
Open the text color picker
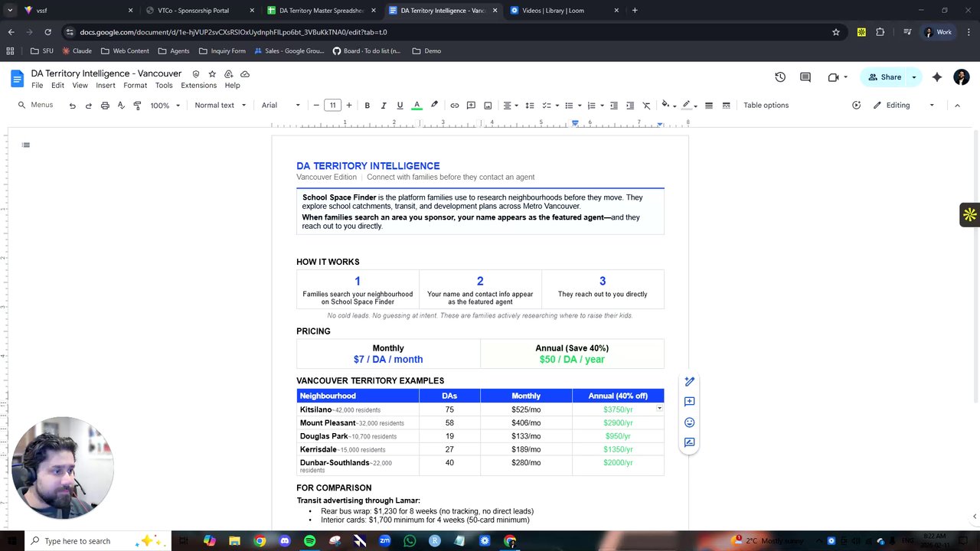tap(416, 106)
